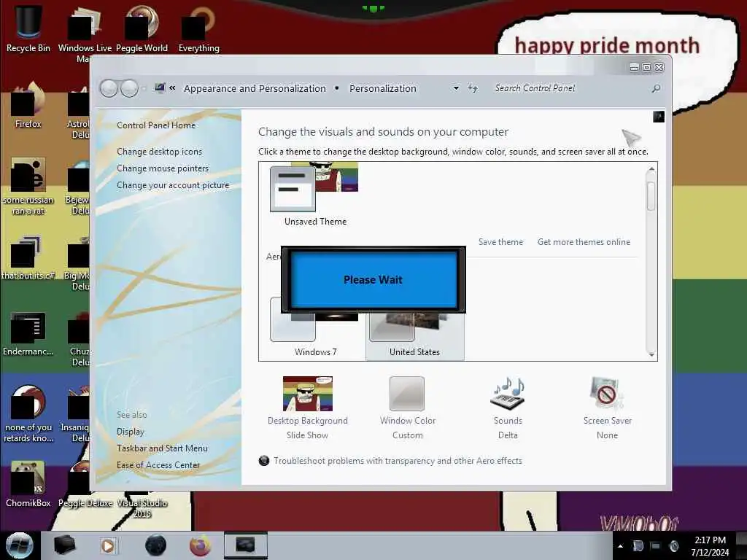Click the Firefox taskbar icon
This screenshot has width=747, height=560.
tap(200, 545)
